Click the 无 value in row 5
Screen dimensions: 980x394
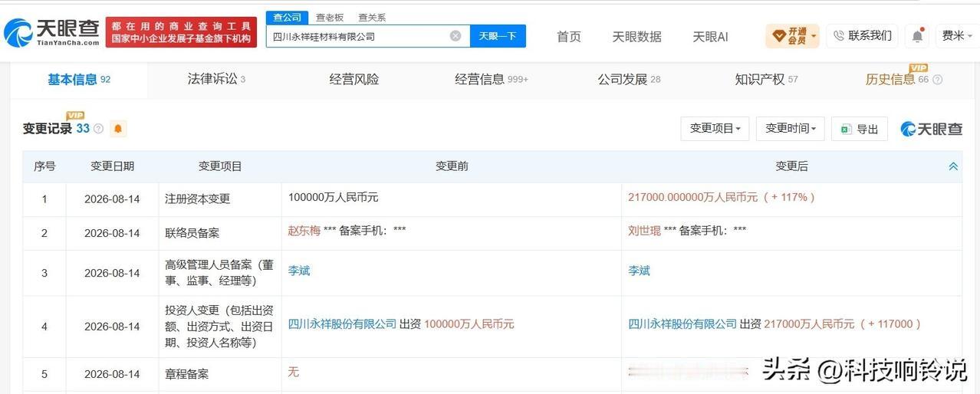tap(293, 372)
